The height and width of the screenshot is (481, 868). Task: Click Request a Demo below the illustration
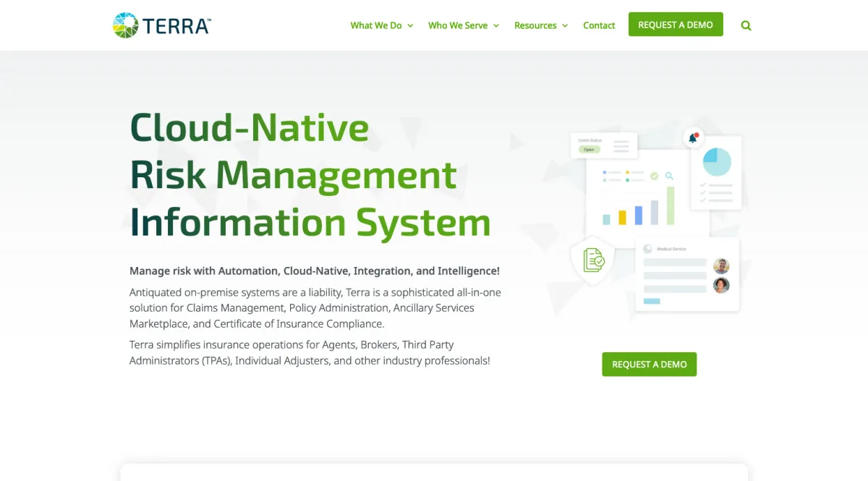tap(650, 364)
